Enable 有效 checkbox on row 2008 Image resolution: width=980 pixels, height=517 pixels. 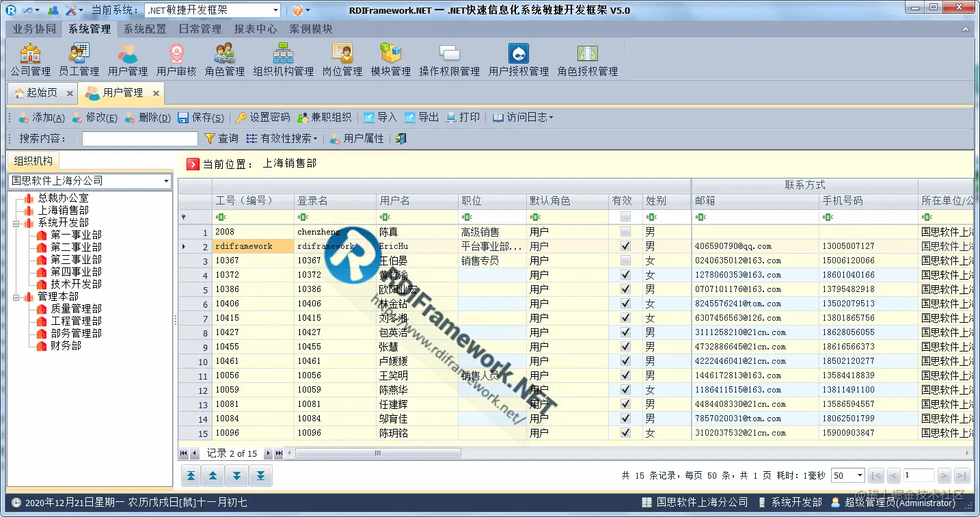tap(624, 231)
